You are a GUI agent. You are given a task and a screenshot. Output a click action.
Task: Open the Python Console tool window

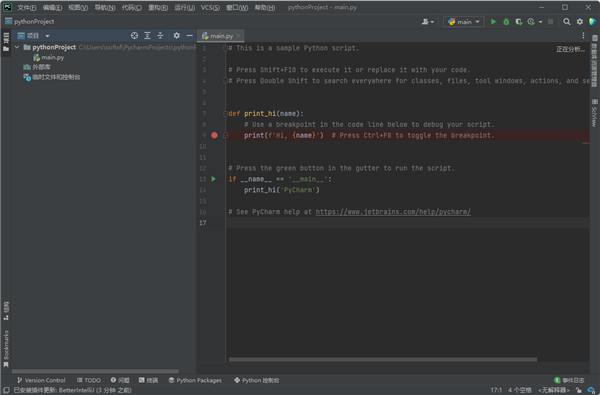pyautogui.click(x=256, y=380)
